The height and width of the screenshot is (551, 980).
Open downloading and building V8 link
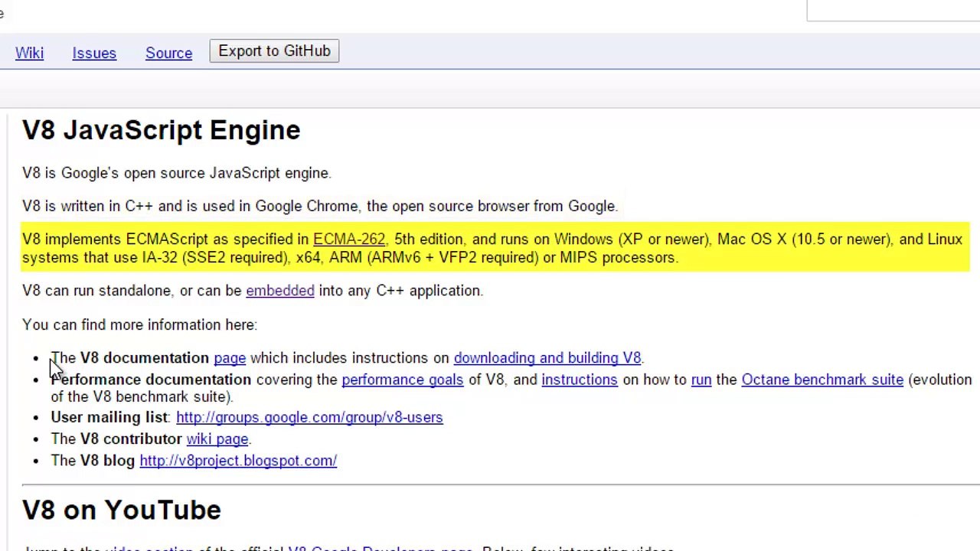tap(547, 358)
